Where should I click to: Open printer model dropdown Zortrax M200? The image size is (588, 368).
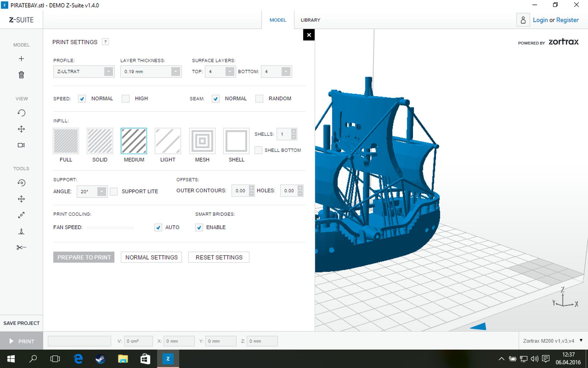click(552, 341)
